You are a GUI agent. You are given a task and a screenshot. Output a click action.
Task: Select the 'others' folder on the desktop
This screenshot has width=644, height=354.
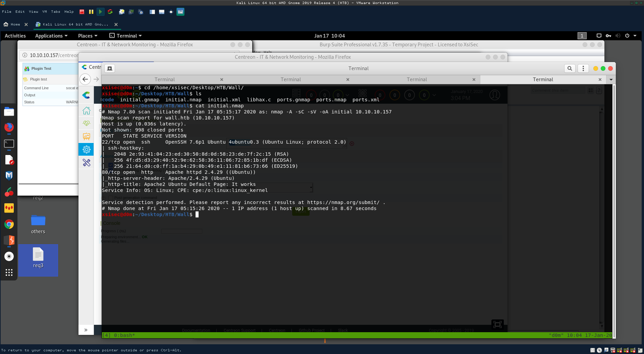(x=38, y=224)
